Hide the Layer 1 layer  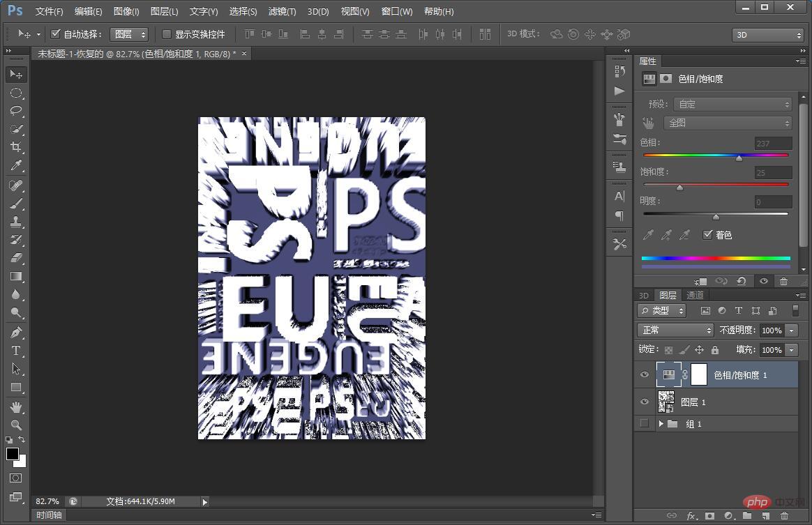(x=645, y=402)
